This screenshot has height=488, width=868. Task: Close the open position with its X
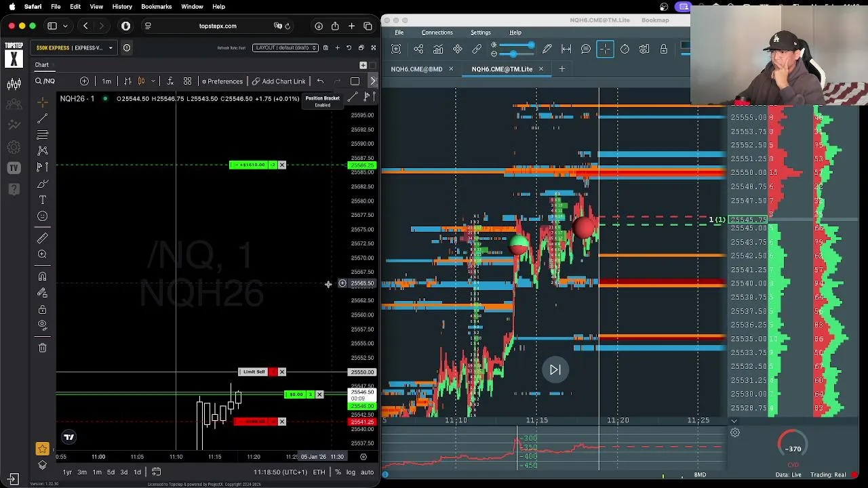click(319, 394)
